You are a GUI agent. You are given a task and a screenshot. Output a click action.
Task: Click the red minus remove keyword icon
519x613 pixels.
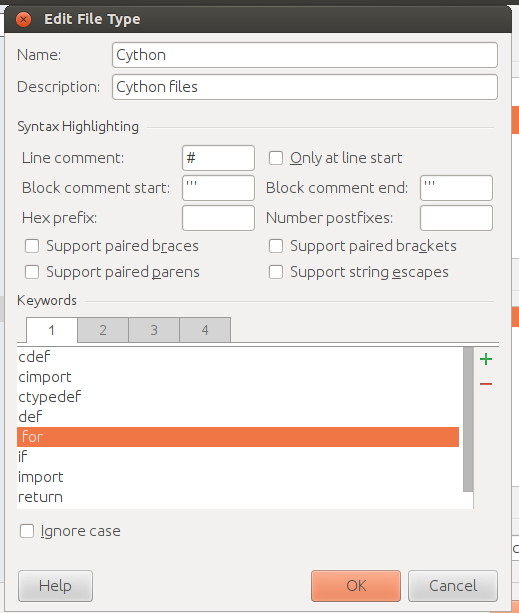pyautogui.click(x=486, y=384)
